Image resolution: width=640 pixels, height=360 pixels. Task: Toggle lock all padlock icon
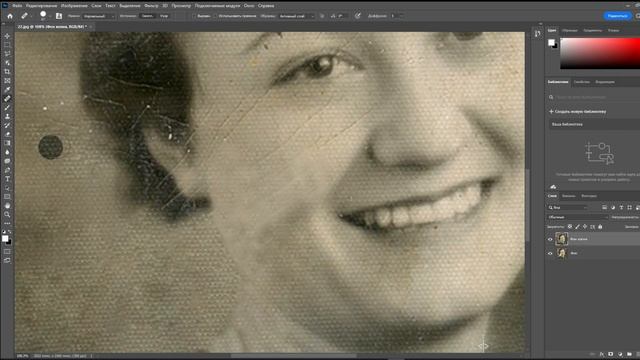(600, 227)
